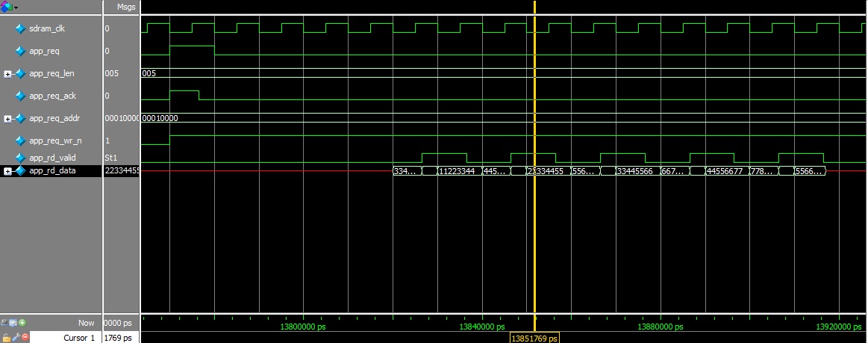The image size is (868, 343).
Task: Click the Msgs column header
Action: [126, 7]
